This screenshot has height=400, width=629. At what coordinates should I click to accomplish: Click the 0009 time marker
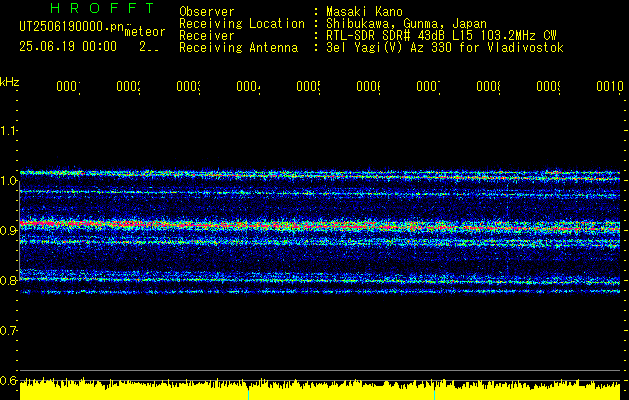pyautogui.click(x=548, y=86)
